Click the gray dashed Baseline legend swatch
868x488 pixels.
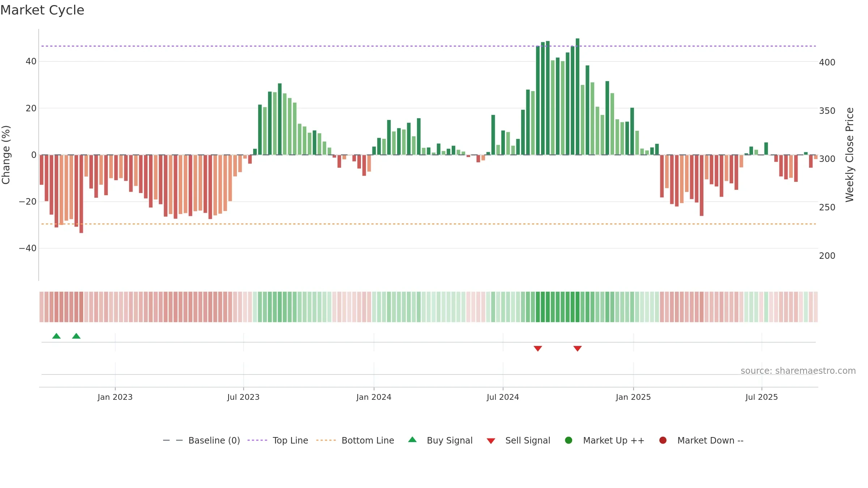(x=173, y=440)
